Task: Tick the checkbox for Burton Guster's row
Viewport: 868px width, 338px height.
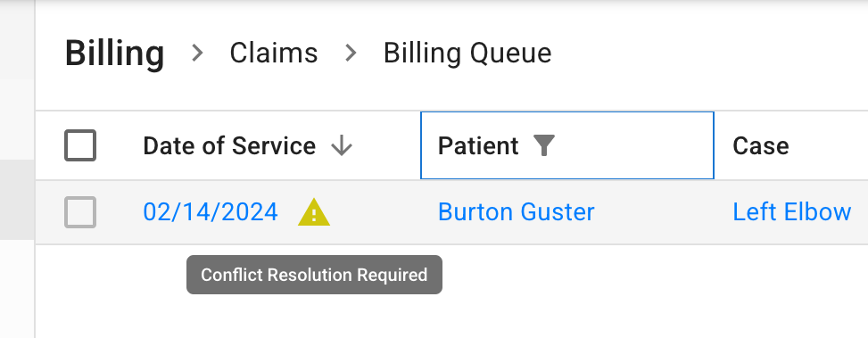Action: pyautogui.click(x=80, y=212)
